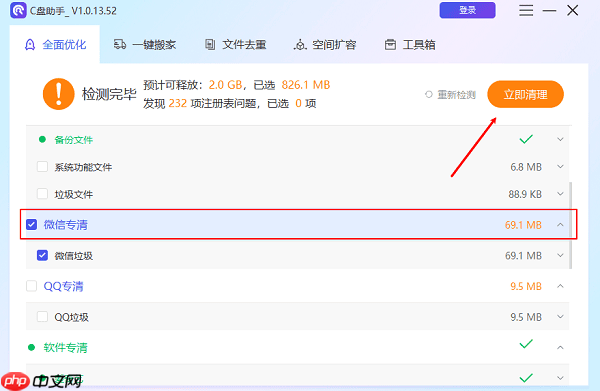Click the refresh icon beside 重新检测
Viewport: 600px width, 391px height.
(429, 94)
